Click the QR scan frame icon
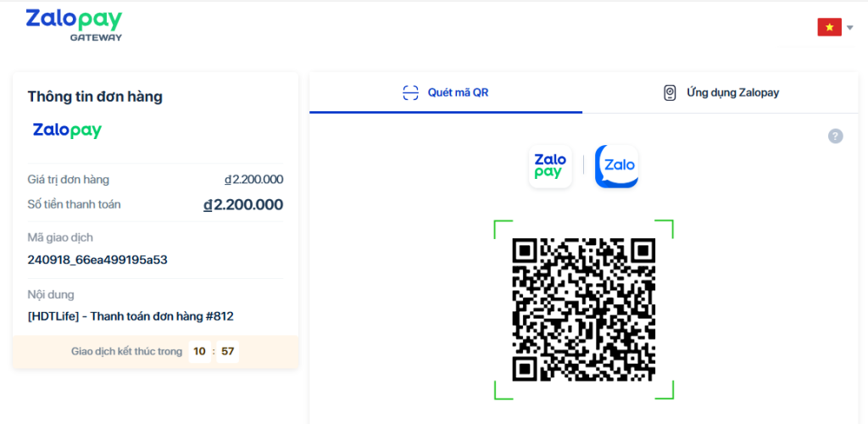The image size is (868, 424). click(x=411, y=92)
